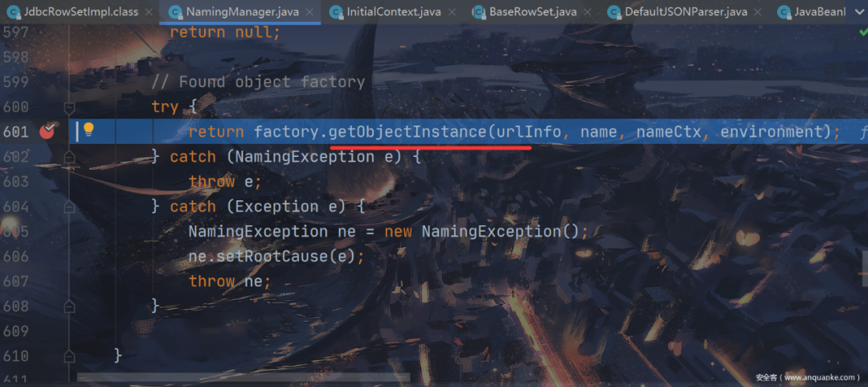Click the green inspection checkmark icon

[863, 32]
